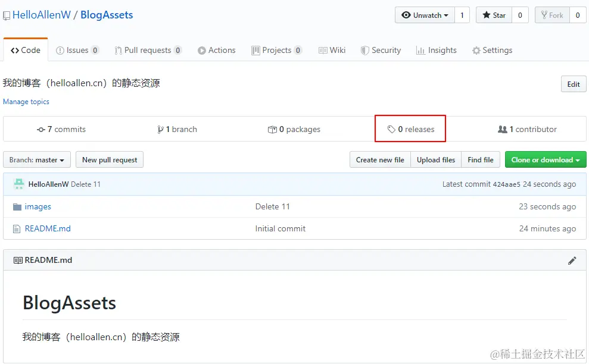Open the latest commit hash 424aae5

point(506,184)
